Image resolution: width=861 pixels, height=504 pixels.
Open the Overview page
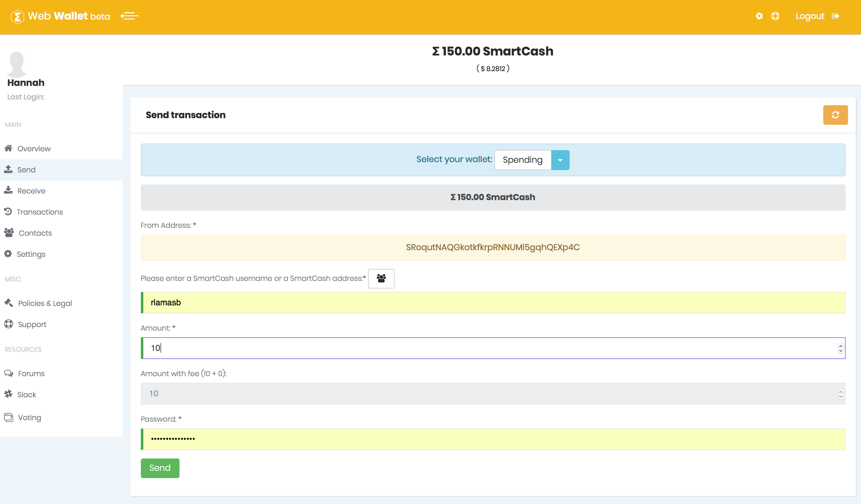(x=34, y=149)
